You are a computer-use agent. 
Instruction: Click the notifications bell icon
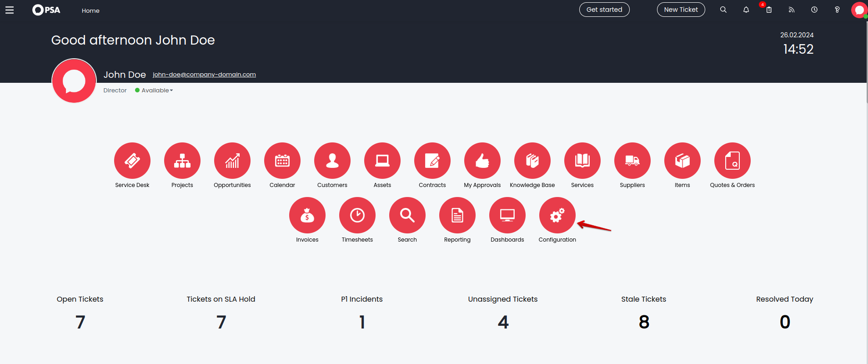pyautogui.click(x=746, y=10)
